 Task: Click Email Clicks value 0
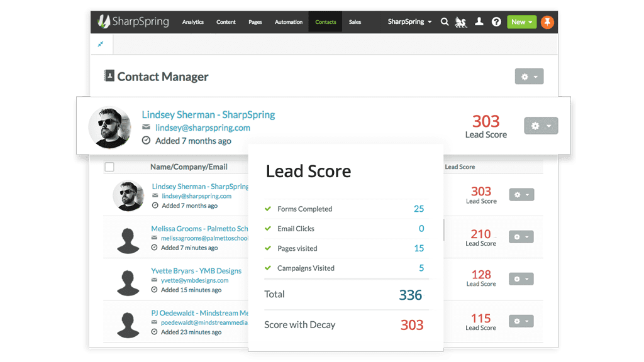click(x=421, y=229)
